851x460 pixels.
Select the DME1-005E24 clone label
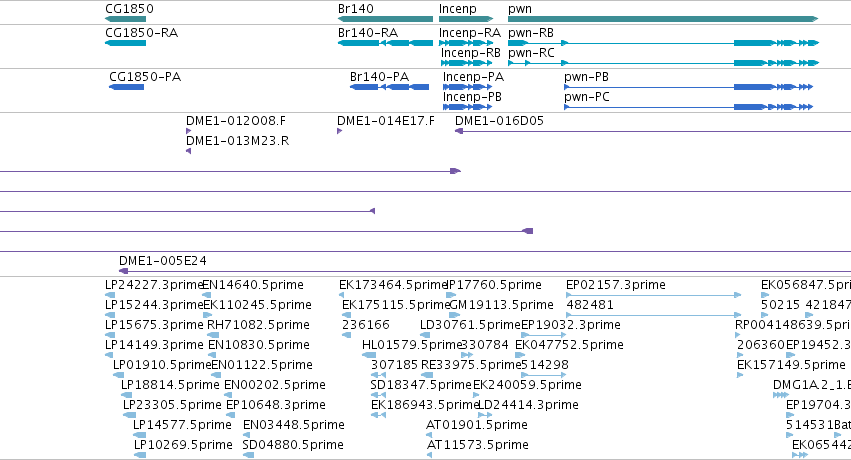click(x=163, y=260)
